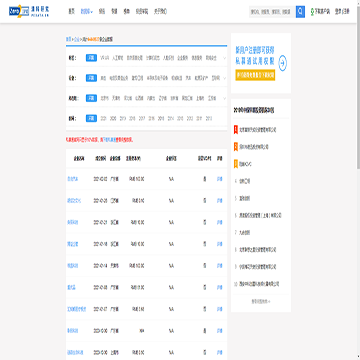Viewport: 360px width, 360px height.
Task: Filter by region 天津市
Action: (x=116, y=98)
